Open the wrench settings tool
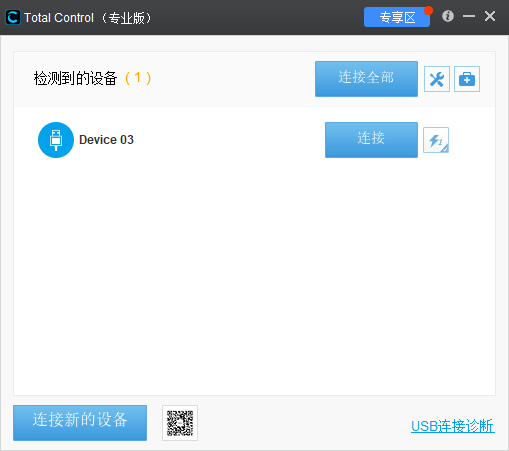This screenshot has height=451, width=509. click(437, 79)
